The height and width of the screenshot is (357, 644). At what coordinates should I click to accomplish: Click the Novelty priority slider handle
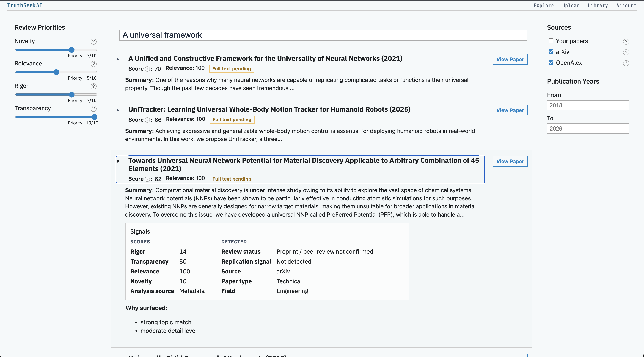[71, 50]
